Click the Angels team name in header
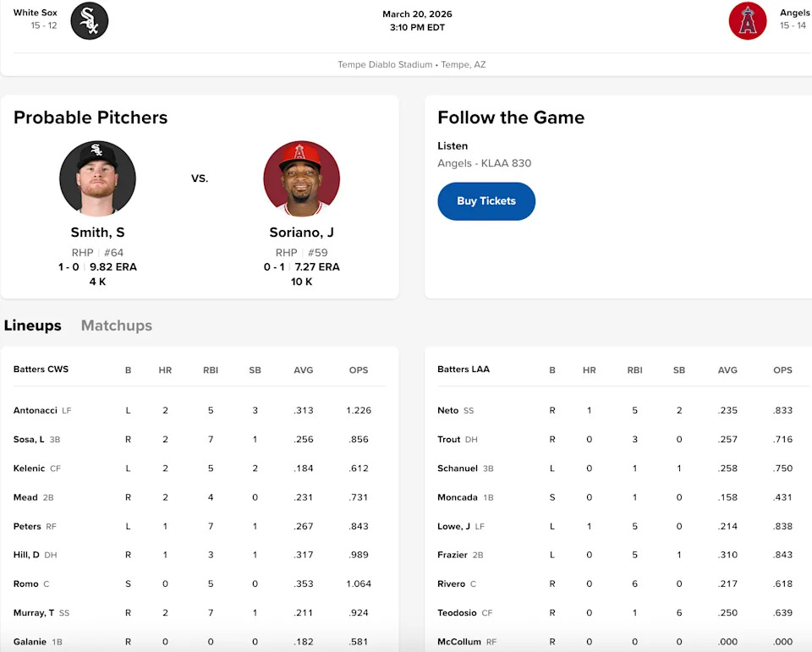 pyautogui.click(x=795, y=13)
